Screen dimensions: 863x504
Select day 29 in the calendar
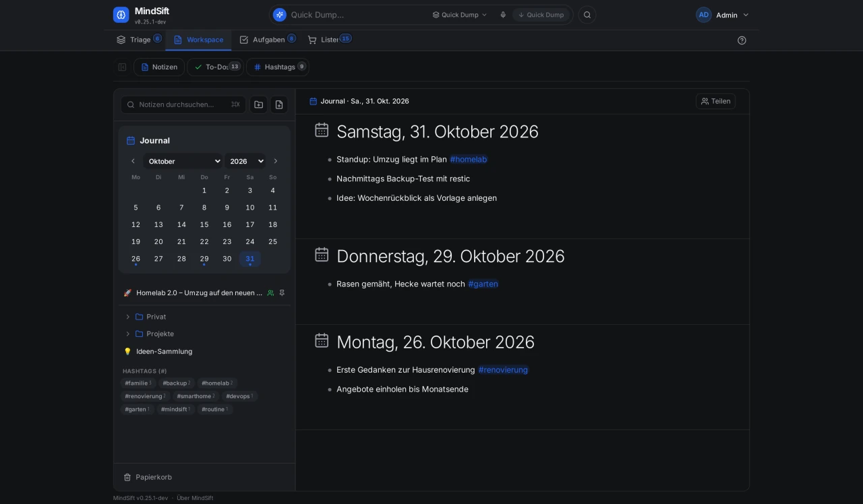point(204,259)
